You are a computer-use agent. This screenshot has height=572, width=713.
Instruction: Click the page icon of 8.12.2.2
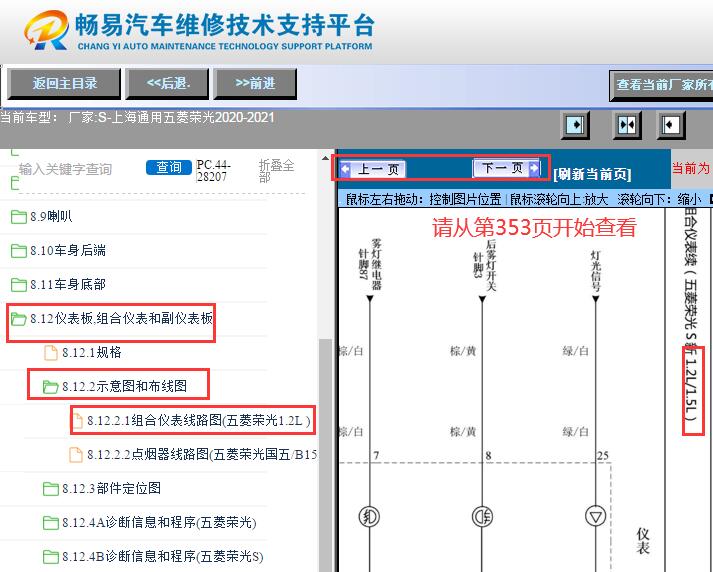(75, 454)
